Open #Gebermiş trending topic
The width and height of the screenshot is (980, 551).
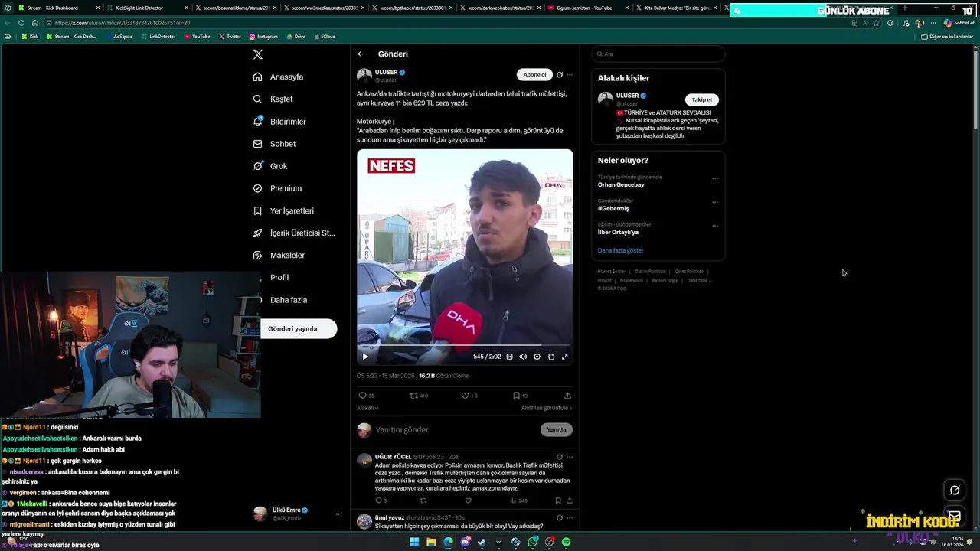(613, 209)
